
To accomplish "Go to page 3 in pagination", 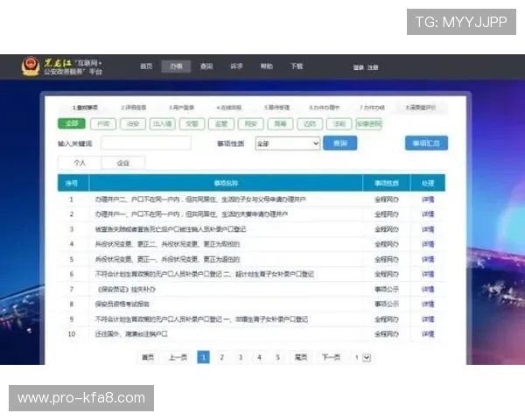I will click(x=241, y=357).
